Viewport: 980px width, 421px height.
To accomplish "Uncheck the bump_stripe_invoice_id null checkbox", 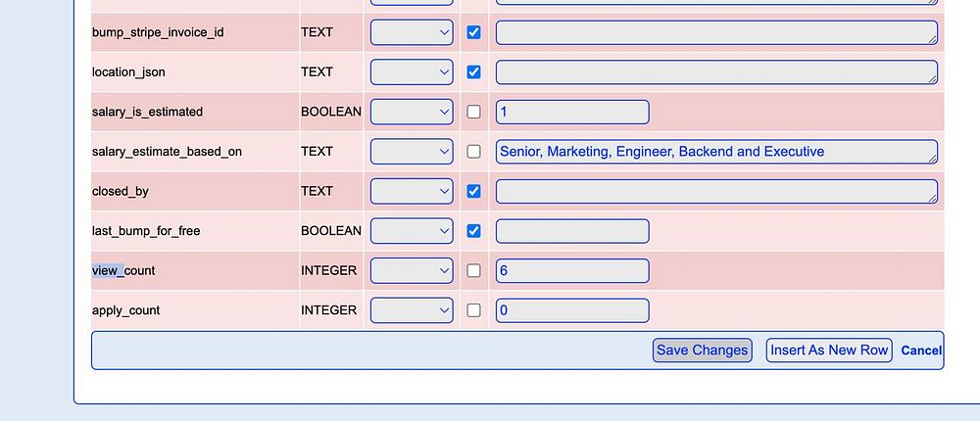I will (474, 32).
